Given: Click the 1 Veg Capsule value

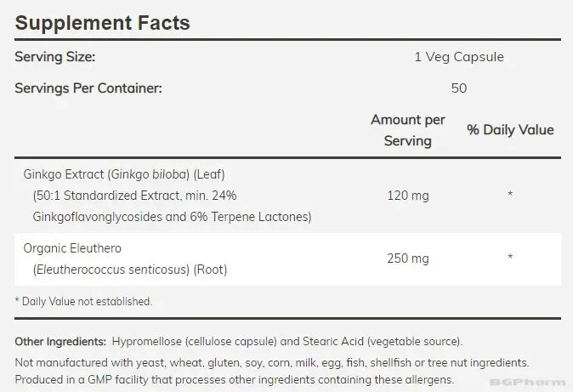Looking at the screenshot, I should (459, 57).
